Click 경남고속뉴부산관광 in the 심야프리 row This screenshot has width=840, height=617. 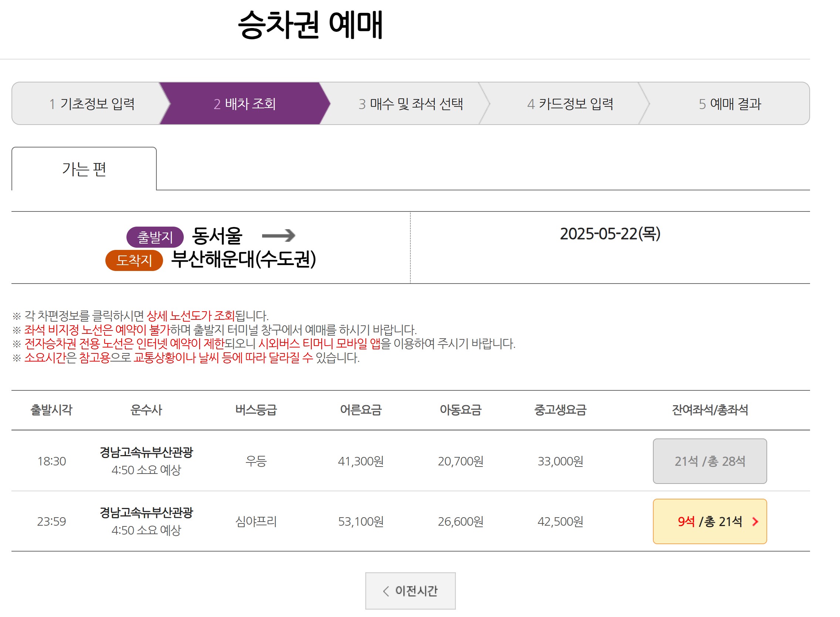point(146,512)
